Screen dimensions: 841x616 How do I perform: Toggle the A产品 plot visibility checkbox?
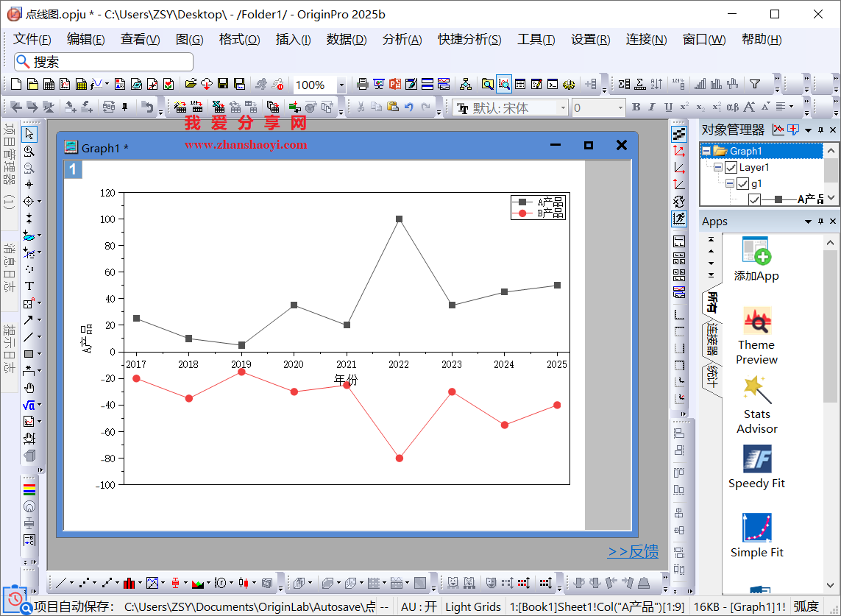pos(754,199)
